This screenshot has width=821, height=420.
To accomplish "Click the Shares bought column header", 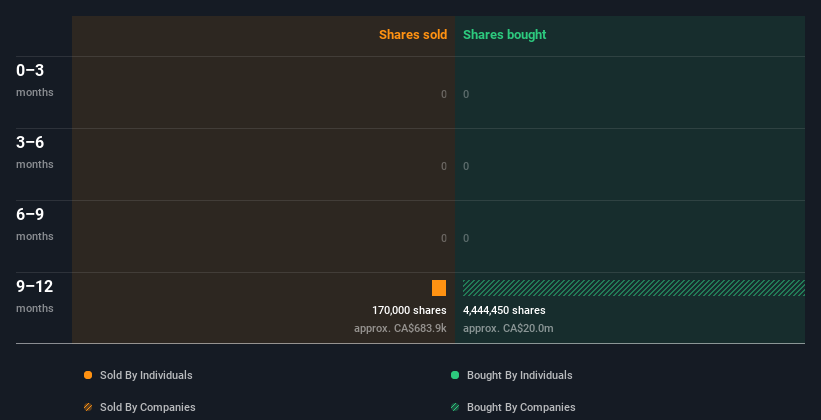I will pyautogui.click(x=504, y=35).
